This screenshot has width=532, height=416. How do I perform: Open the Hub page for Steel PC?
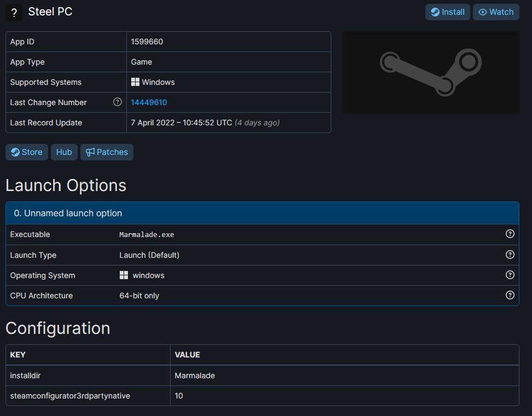click(64, 152)
